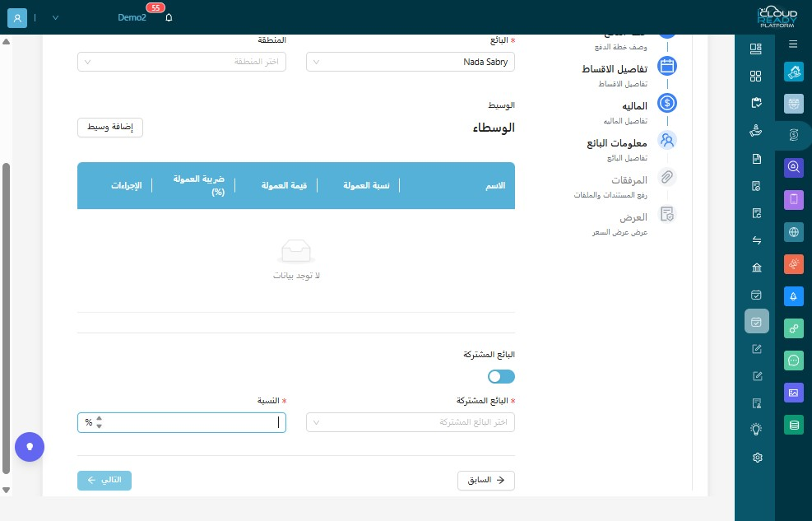This screenshot has width=812, height=521.
Task: Open the globe module icon
Action: (793, 232)
